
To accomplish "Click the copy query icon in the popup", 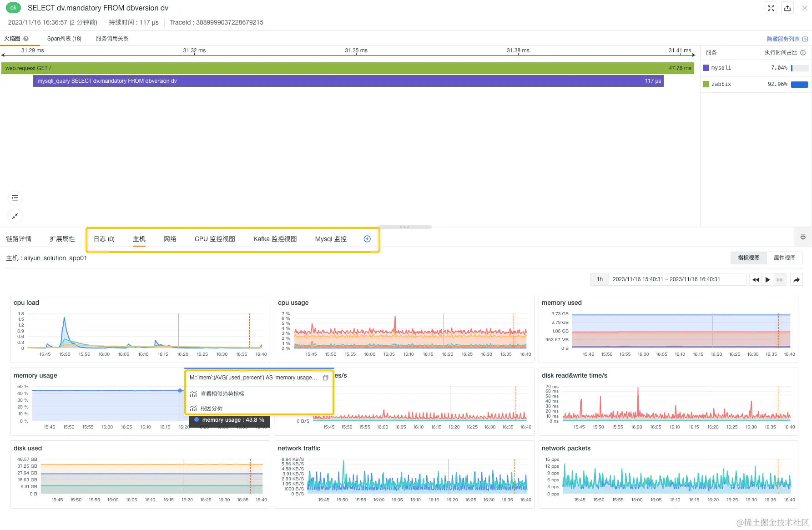I will [325, 378].
